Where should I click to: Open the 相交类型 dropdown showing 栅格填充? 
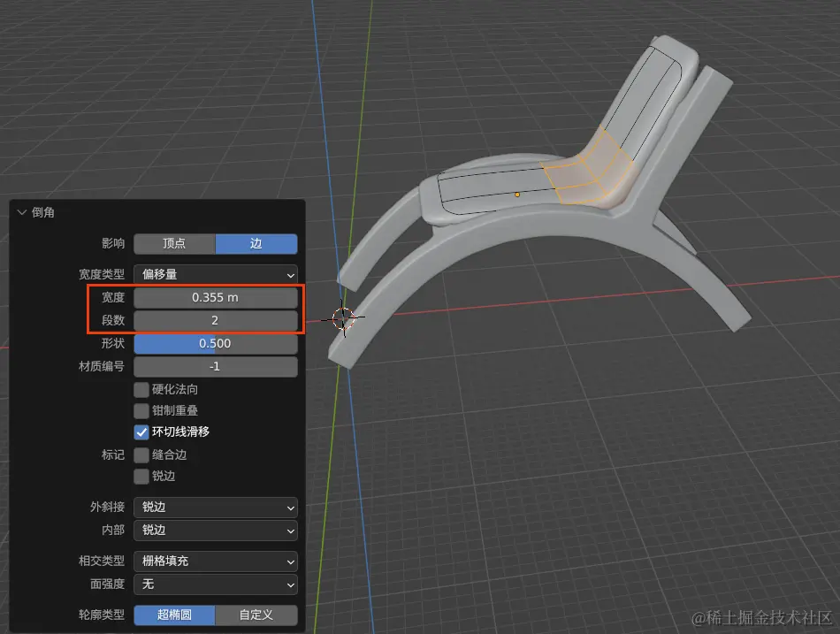(x=216, y=561)
